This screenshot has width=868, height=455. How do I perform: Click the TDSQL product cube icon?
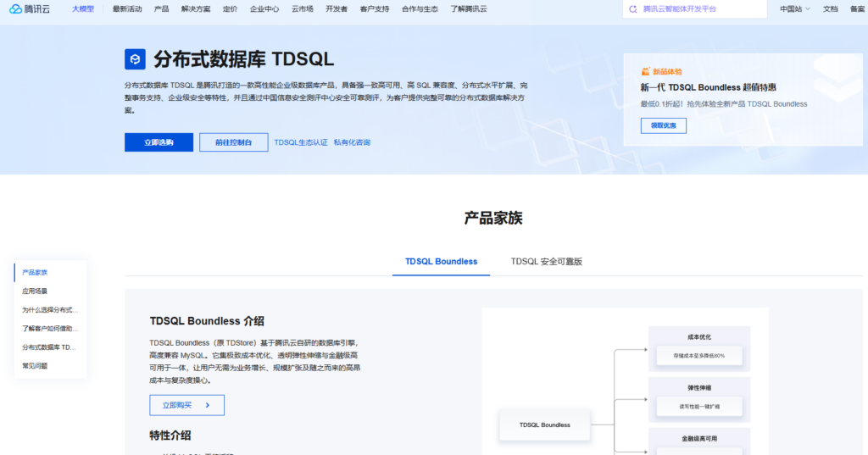(x=135, y=59)
